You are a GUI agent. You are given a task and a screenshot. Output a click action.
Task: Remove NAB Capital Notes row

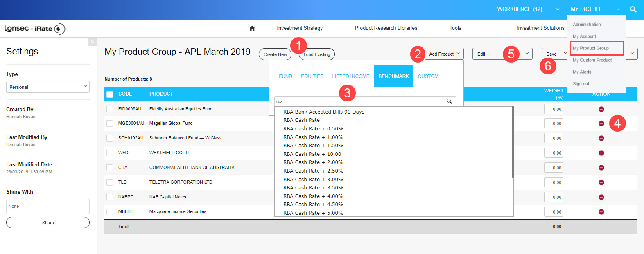click(601, 197)
